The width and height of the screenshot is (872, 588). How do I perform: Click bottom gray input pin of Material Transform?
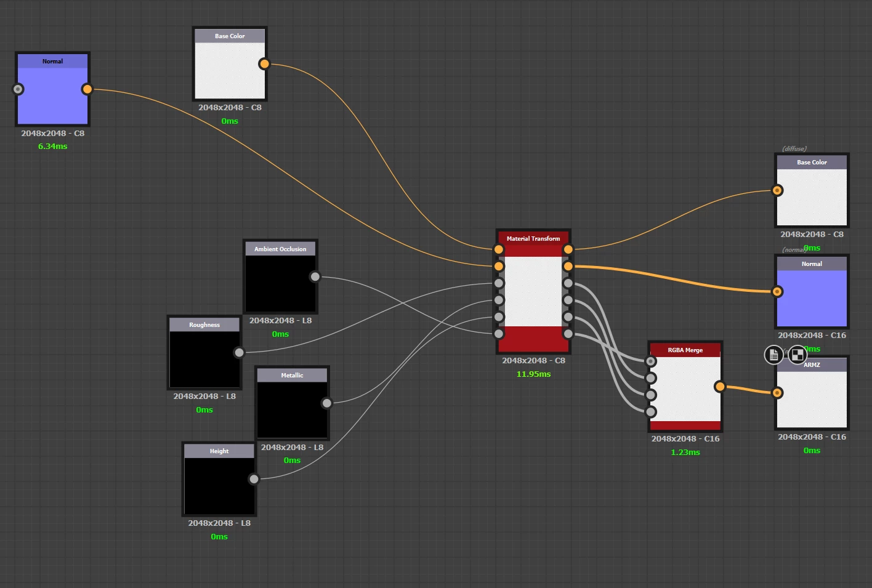pyautogui.click(x=499, y=334)
